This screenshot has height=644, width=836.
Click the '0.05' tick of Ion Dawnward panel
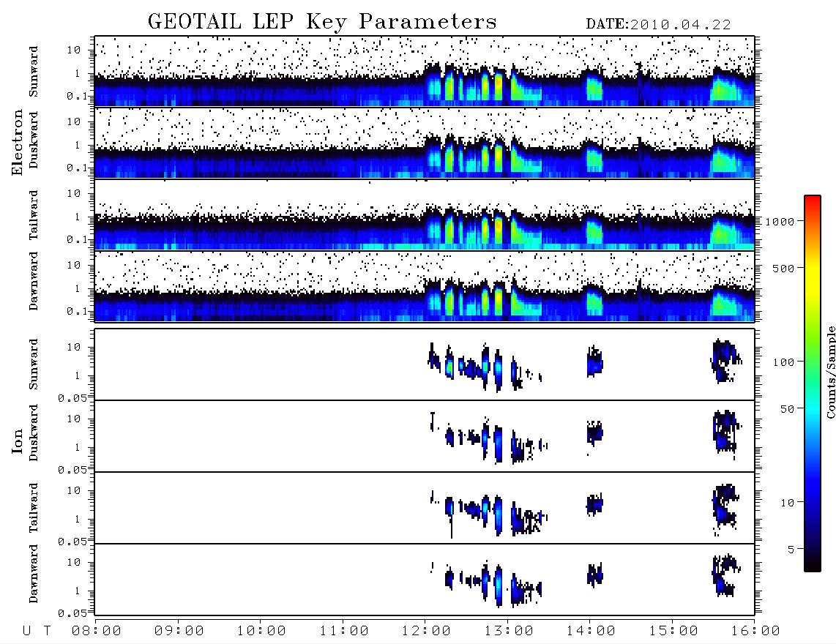[x=72, y=613]
